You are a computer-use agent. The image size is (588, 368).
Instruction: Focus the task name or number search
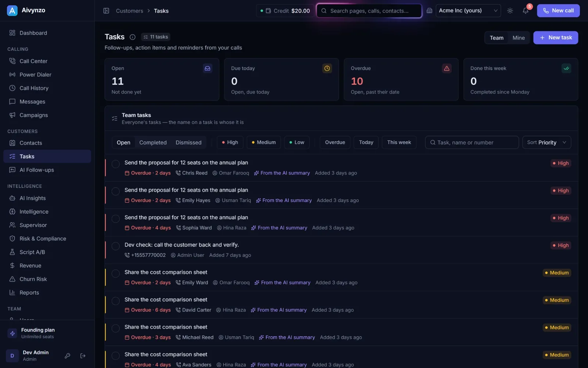[472, 142]
